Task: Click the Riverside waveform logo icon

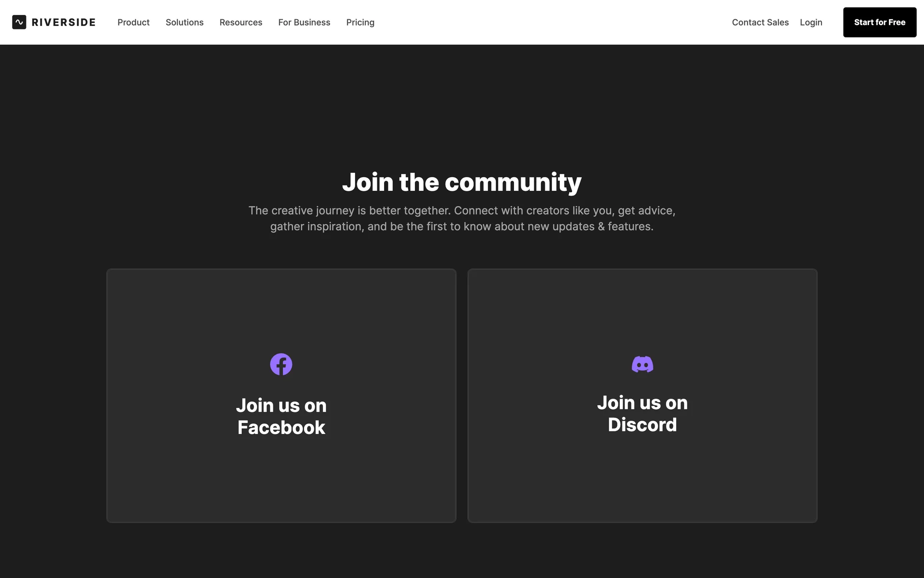Action: click(x=19, y=22)
